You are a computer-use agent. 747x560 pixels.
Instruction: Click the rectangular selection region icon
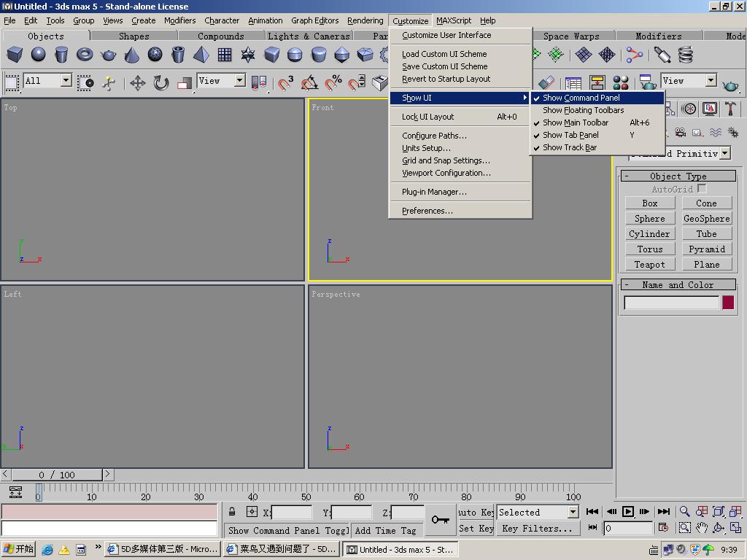tap(12, 83)
